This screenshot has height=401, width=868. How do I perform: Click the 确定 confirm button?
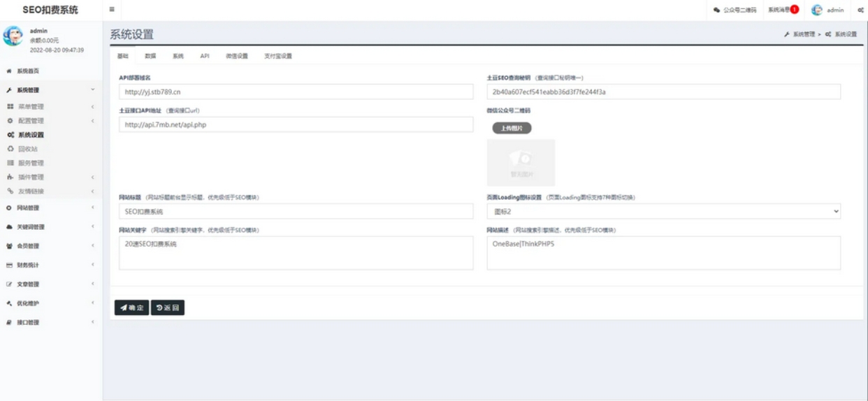(x=131, y=307)
